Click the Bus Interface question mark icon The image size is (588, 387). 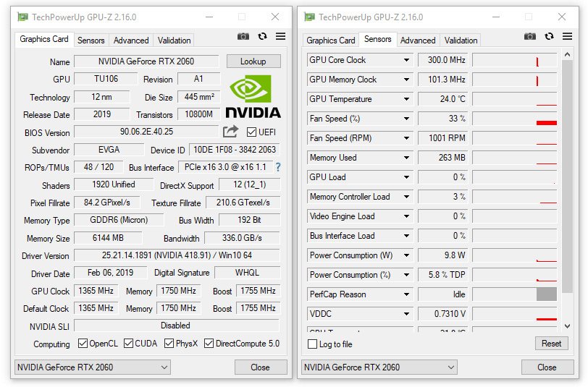[277, 167]
